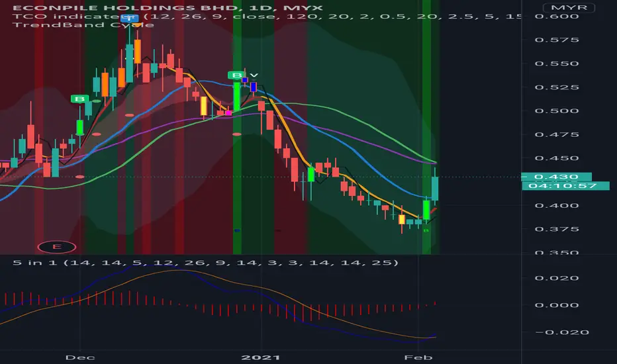Viewport: 617px width, 364px height.
Task: Click the earnings E marker icon
Action: pyautogui.click(x=57, y=247)
